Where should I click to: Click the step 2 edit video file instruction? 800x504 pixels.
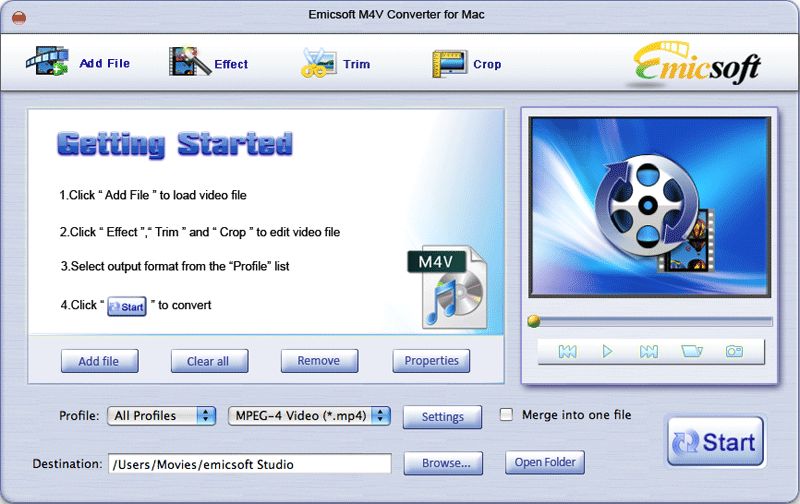point(199,232)
